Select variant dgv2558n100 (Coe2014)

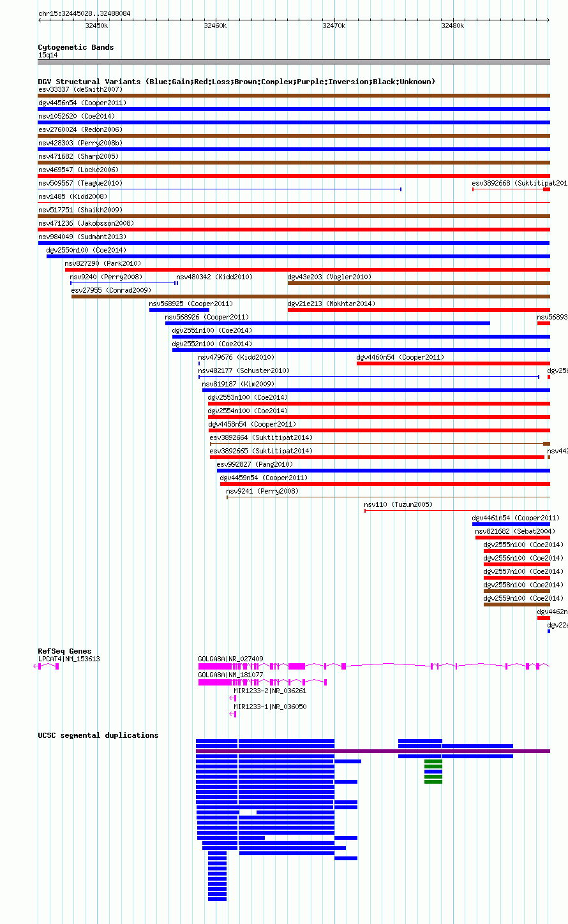pyautogui.click(x=523, y=585)
